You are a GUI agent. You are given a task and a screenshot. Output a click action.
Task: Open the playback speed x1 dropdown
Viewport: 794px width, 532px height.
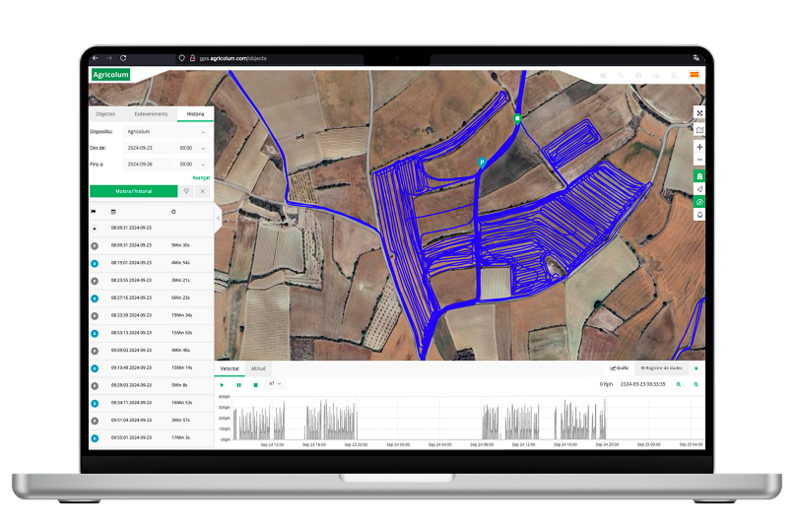(x=275, y=384)
